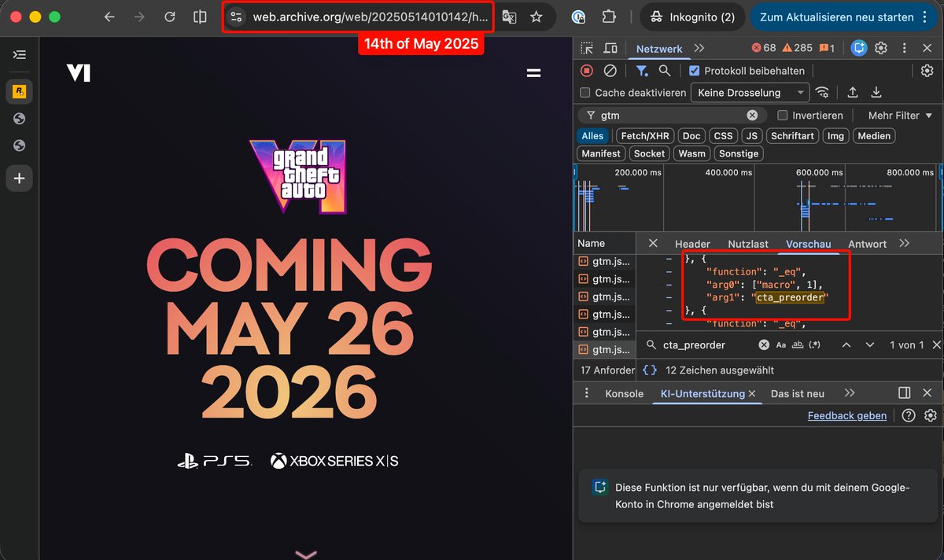Stop recording the network log
The width and height of the screenshot is (944, 560).
pyautogui.click(x=587, y=71)
